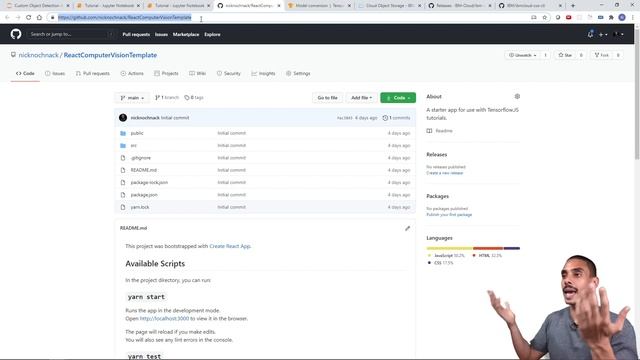
Task: Switch to the Projects tab
Action: click(x=166, y=73)
